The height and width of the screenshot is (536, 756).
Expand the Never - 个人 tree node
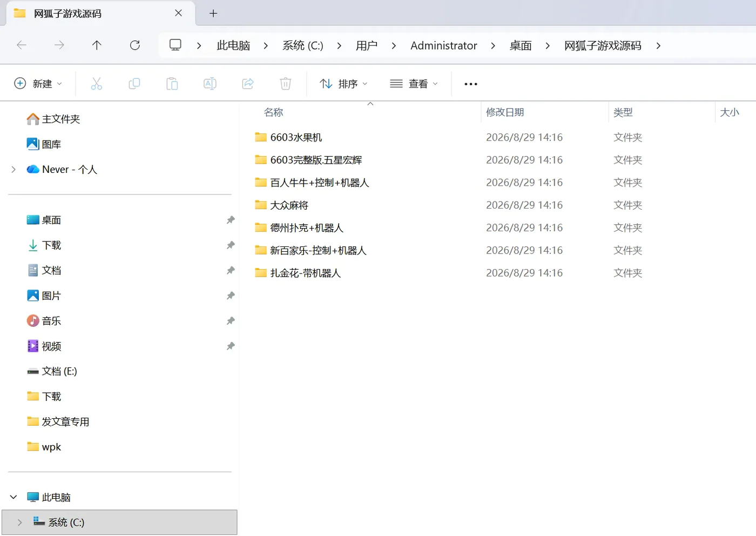click(x=13, y=170)
